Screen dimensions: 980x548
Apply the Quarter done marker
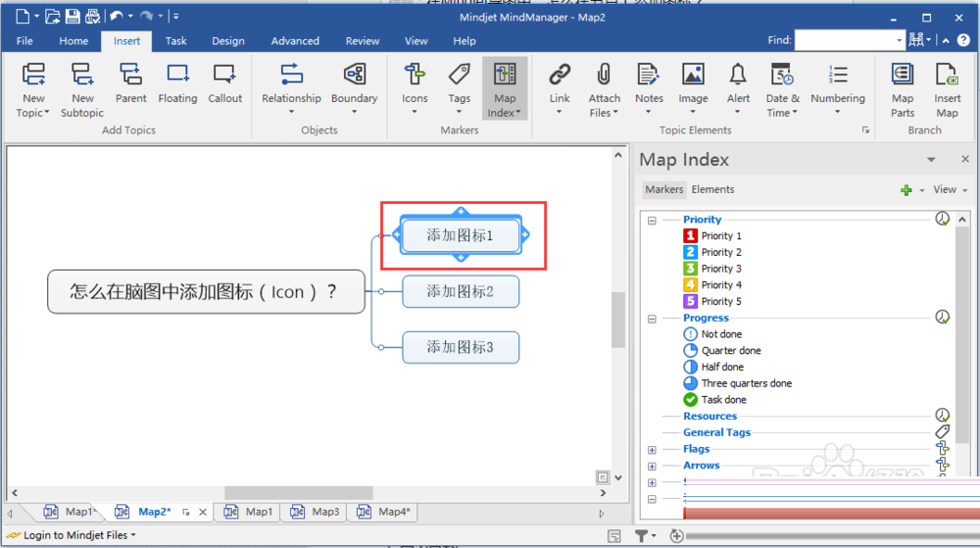pyautogui.click(x=722, y=351)
